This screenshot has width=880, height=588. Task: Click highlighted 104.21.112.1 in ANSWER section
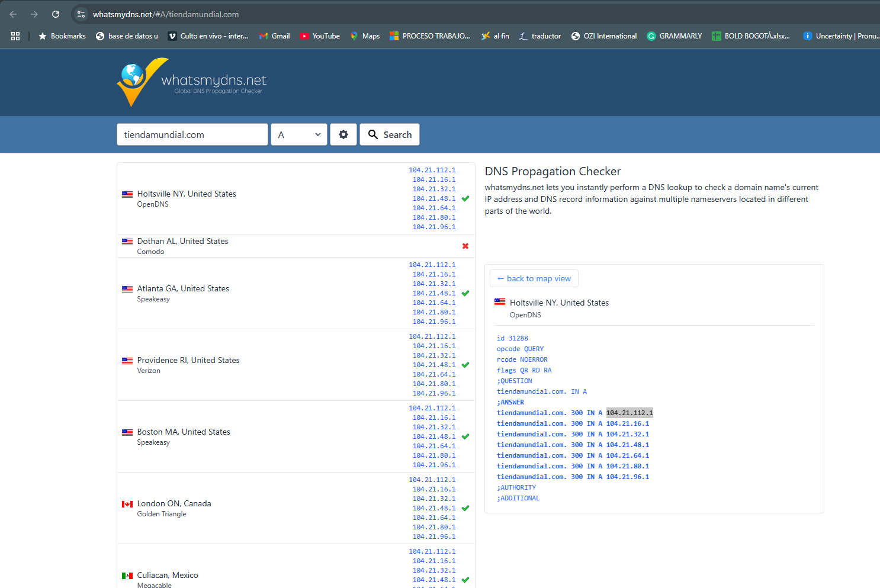tap(630, 413)
